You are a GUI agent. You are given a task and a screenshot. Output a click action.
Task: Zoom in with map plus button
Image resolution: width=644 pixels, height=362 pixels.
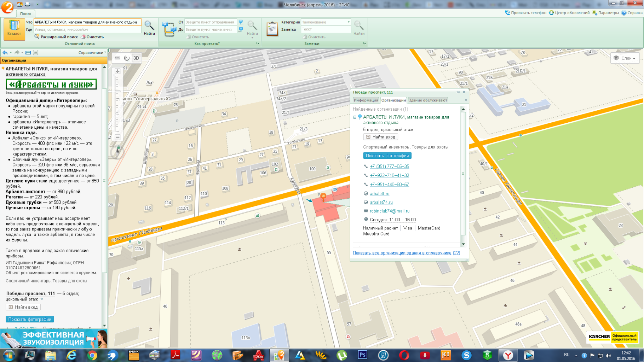point(117,71)
